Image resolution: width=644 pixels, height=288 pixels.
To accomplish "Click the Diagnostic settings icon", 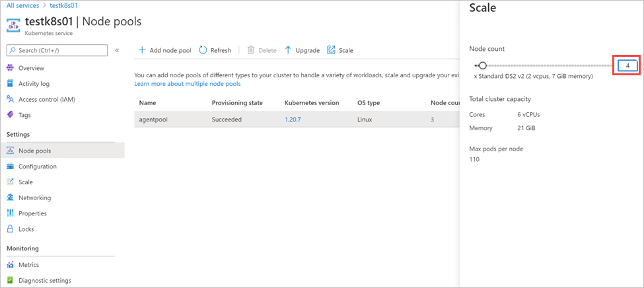I will click(10, 281).
